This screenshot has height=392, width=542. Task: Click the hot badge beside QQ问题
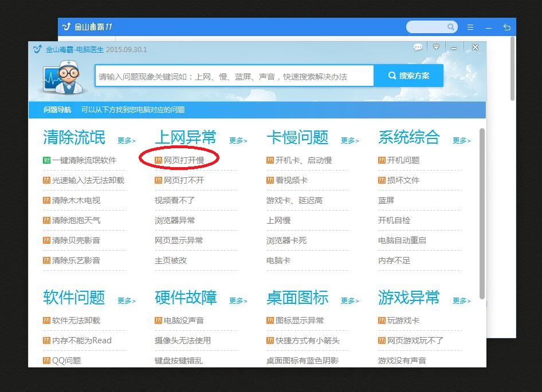click(46, 361)
